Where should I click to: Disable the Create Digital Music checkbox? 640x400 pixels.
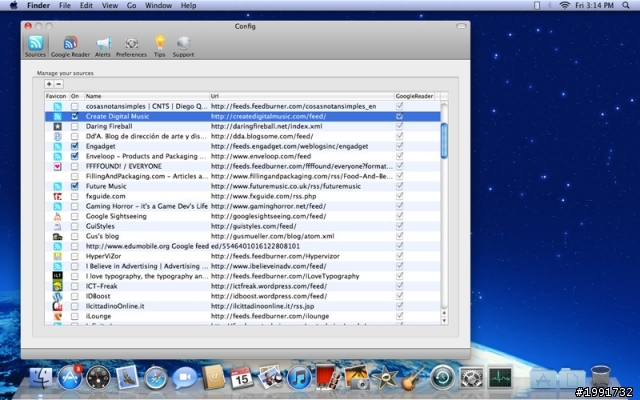(x=74, y=116)
